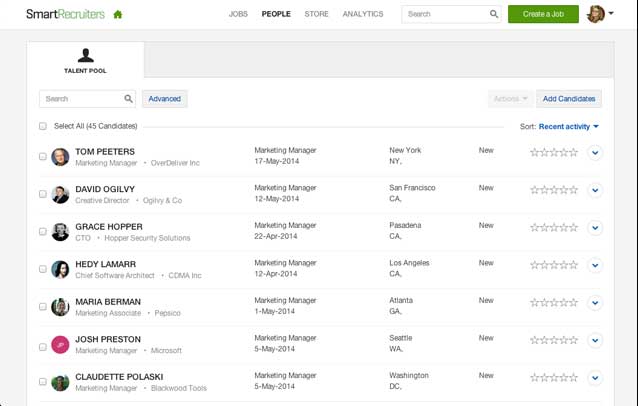Click Claudette Polaski's profile photo
The height and width of the screenshot is (406, 638).
tap(60, 382)
